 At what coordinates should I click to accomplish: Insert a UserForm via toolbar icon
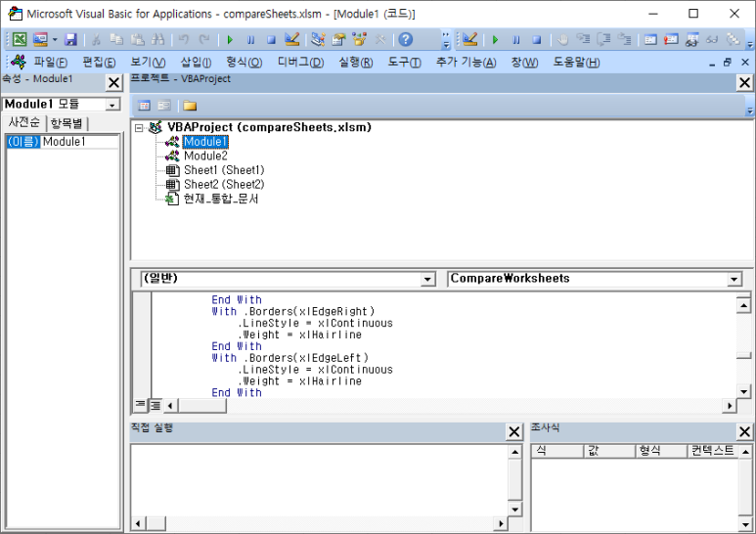click(40, 39)
